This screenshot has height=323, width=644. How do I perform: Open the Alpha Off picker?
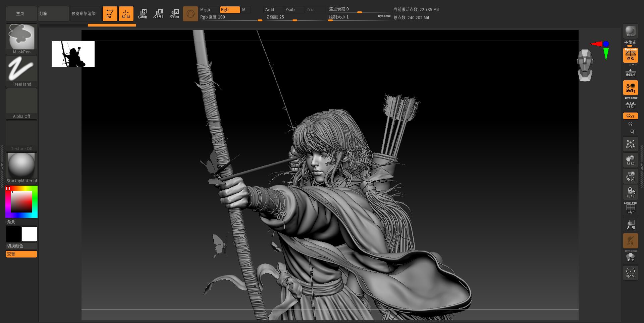(x=21, y=103)
